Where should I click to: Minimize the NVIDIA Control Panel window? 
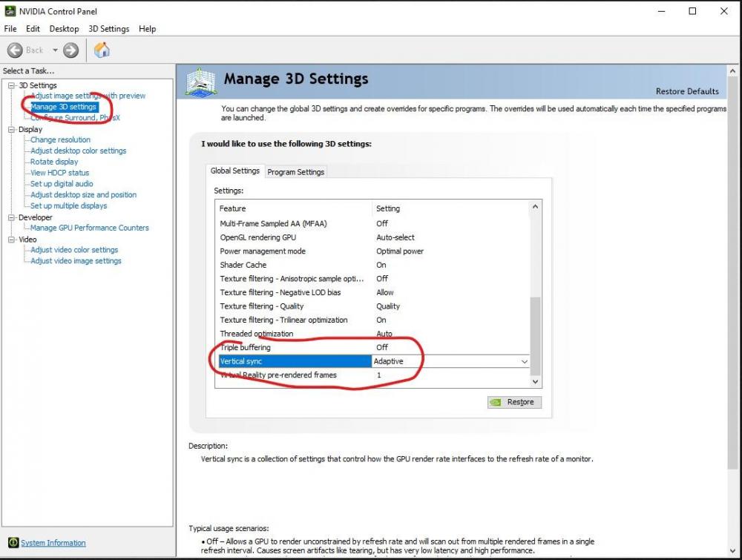pos(662,11)
